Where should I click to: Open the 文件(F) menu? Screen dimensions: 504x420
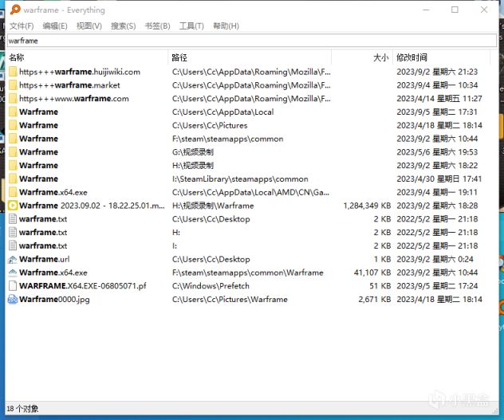click(x=22, y=26)
